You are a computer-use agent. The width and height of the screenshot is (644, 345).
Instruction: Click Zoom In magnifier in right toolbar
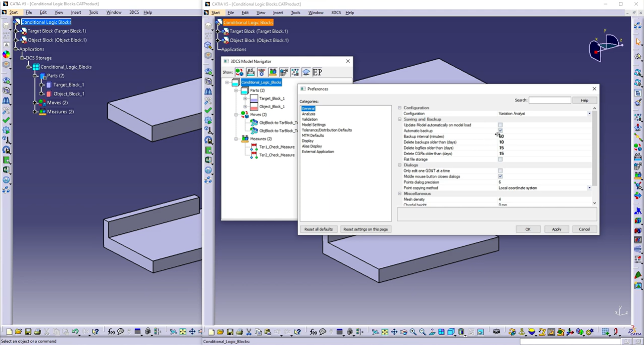point(413,332)
